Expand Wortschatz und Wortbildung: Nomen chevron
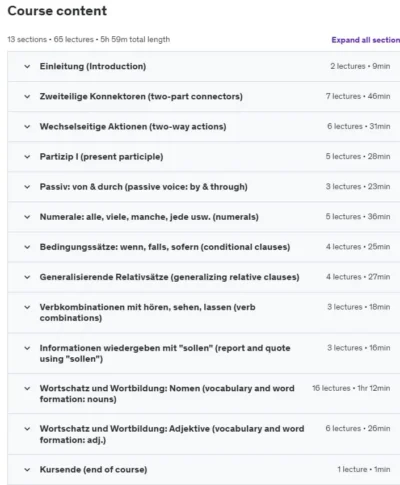 coord(27,389)
